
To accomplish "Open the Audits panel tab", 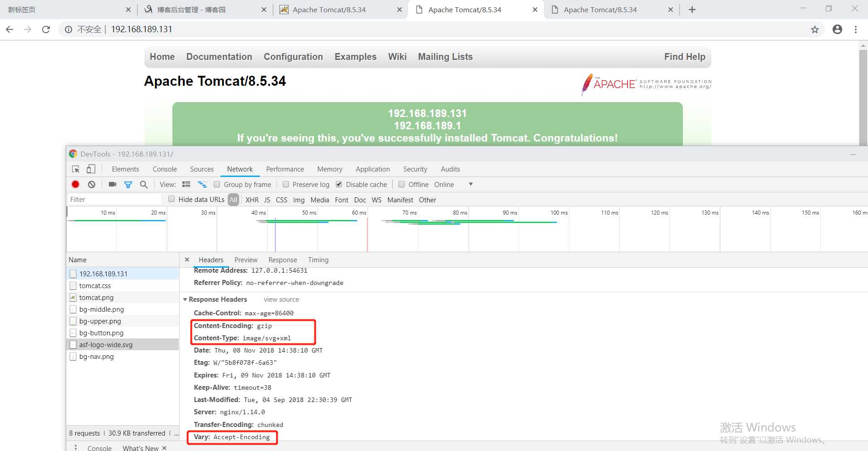I will click(451, 169).
